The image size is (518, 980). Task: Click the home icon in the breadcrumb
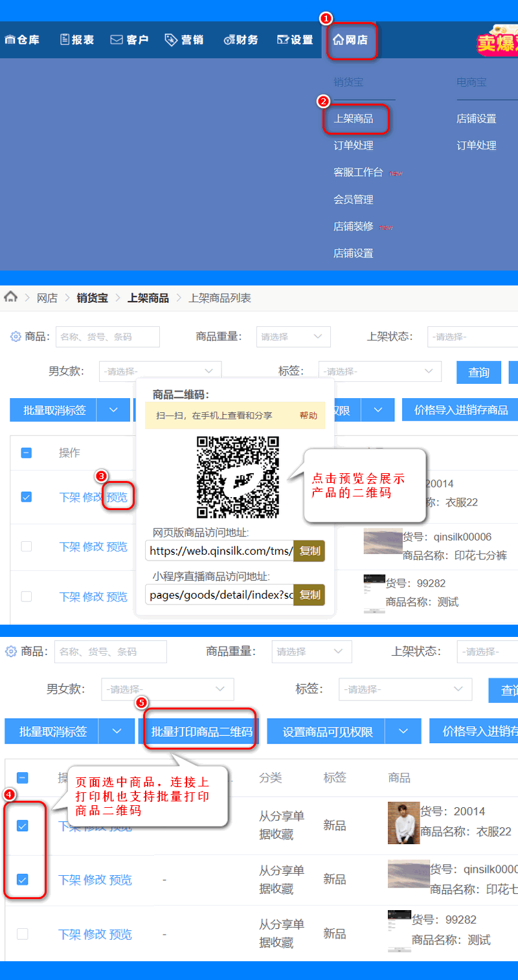[10, 297]
